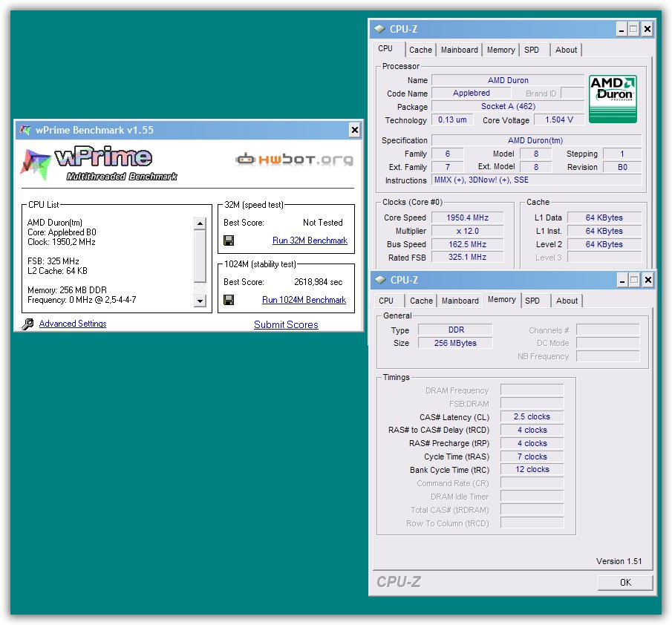The height and width of the screenshot is (625, 672).
Task: Run the 32M speed test benchmark
Action: coord(310,240)
